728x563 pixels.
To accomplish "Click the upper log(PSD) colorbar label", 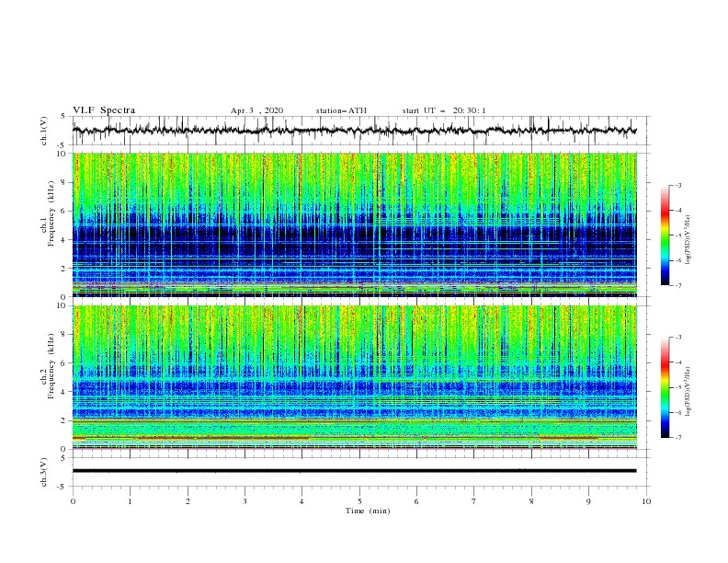I will (x=688, y=240).
